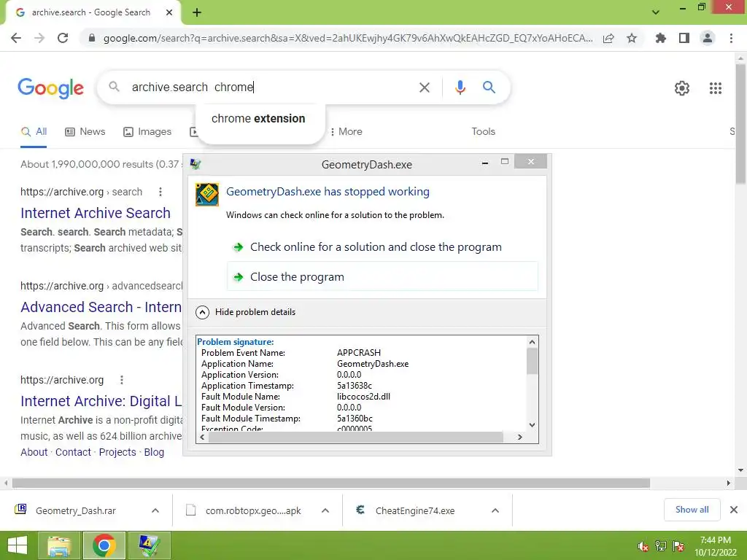Image resolution: width=747 pixels, height=560 pixels.
Task: Submit search with the blue magnifier icon
Action: [489, 87]
